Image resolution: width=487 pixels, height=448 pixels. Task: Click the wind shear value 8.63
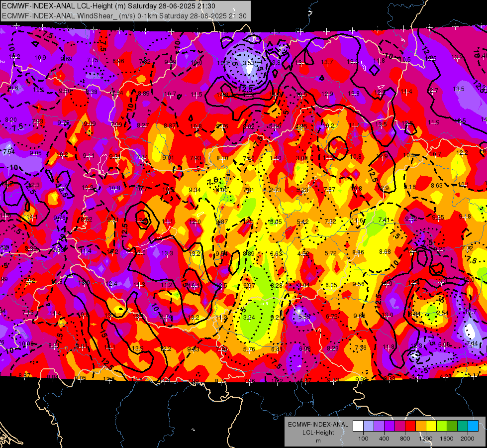[437, 186]
